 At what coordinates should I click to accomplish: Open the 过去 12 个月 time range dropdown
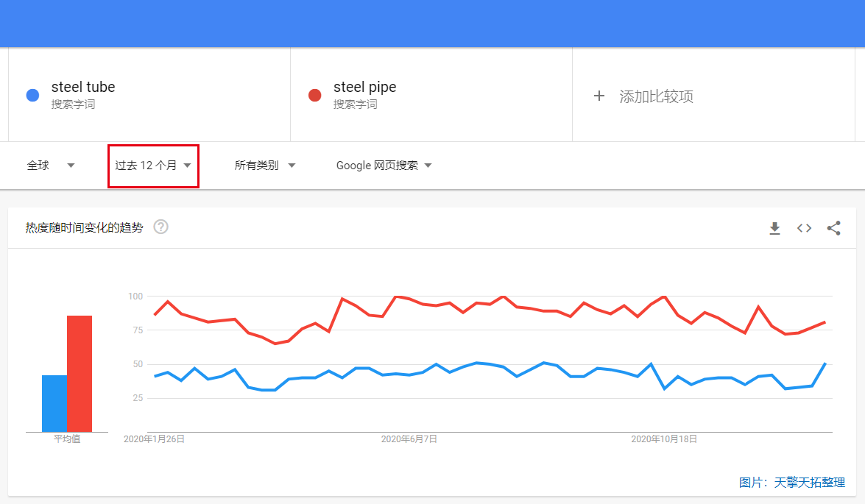coord(153,166)
